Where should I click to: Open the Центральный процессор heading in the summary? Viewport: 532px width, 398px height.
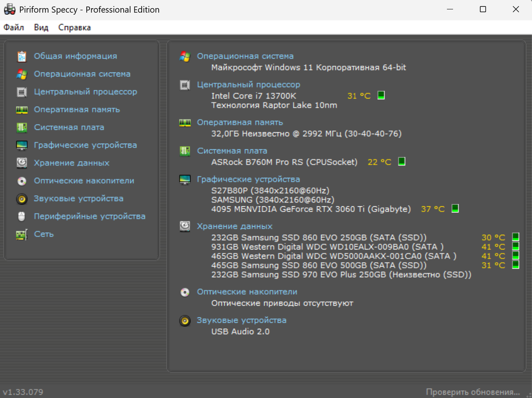coord(248,85)
